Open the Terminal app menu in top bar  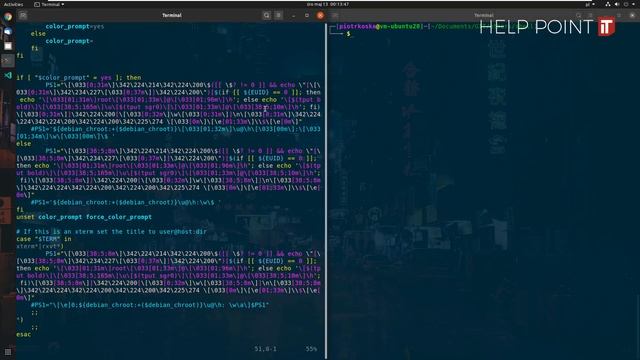point(50,4)
